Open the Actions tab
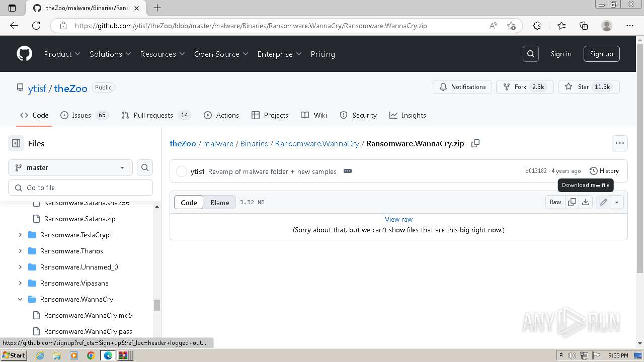The height and width of the screenshot is (362, 644). pyautogui.click(x=221, y=115)
